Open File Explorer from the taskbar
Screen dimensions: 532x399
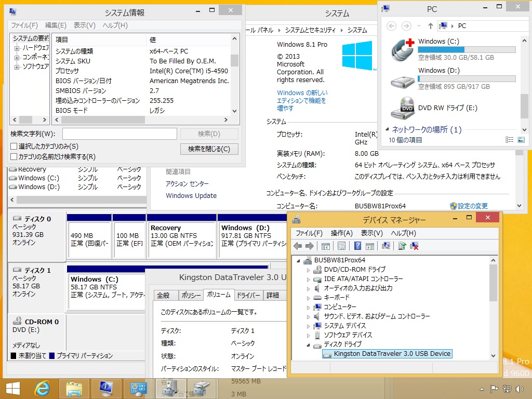(x=74, y=389)
